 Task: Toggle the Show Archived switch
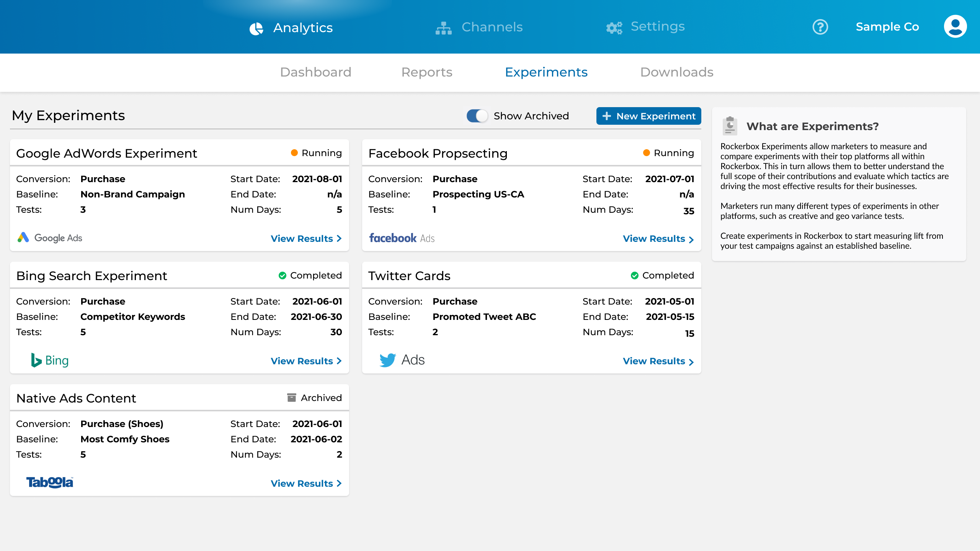click(477, 116)
